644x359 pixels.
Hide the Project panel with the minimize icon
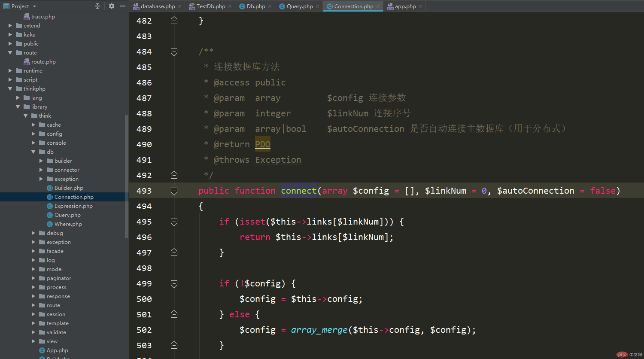[x=123, y=6]
